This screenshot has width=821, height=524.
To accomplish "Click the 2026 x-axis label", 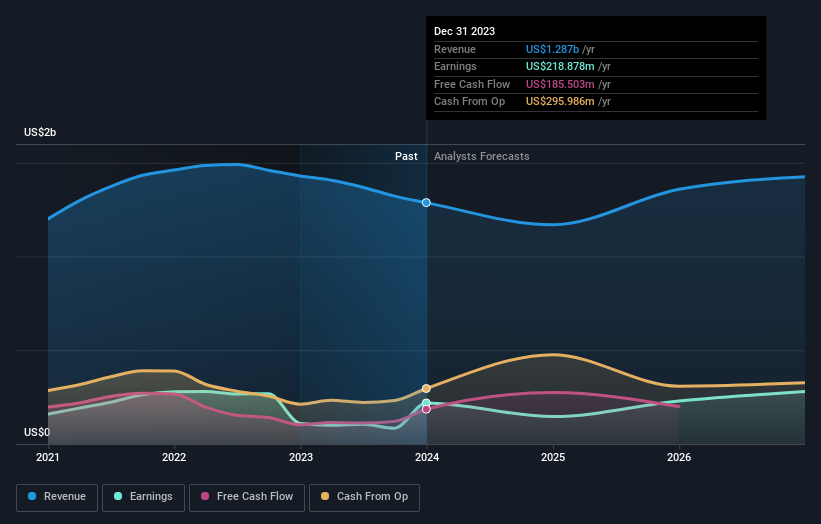I will [679, 458].
